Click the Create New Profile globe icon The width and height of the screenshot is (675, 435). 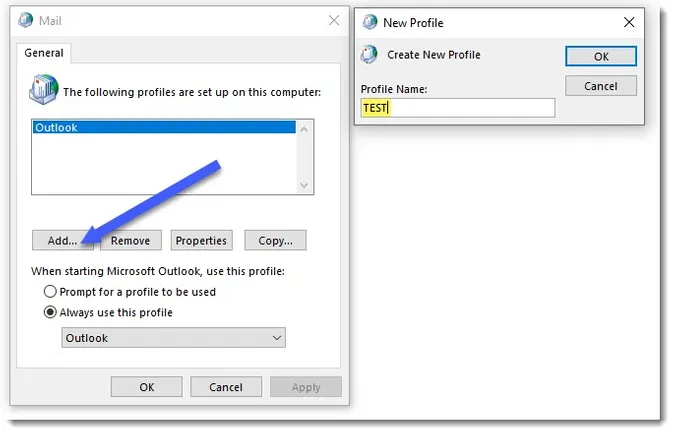point(370,55)
